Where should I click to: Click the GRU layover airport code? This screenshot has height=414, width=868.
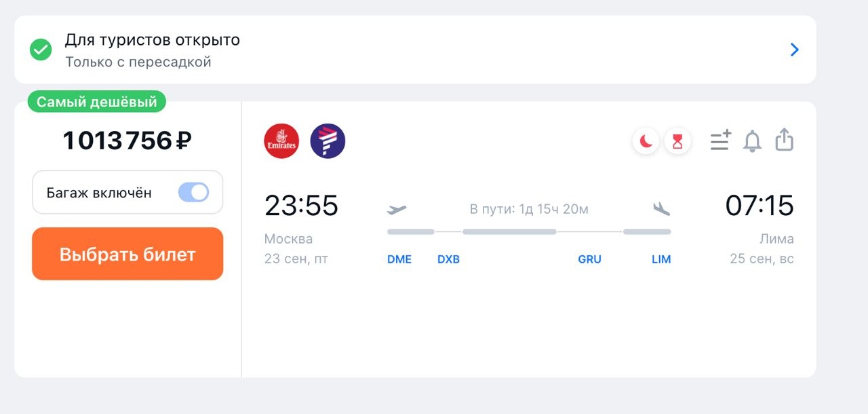(x=589, y=259)
